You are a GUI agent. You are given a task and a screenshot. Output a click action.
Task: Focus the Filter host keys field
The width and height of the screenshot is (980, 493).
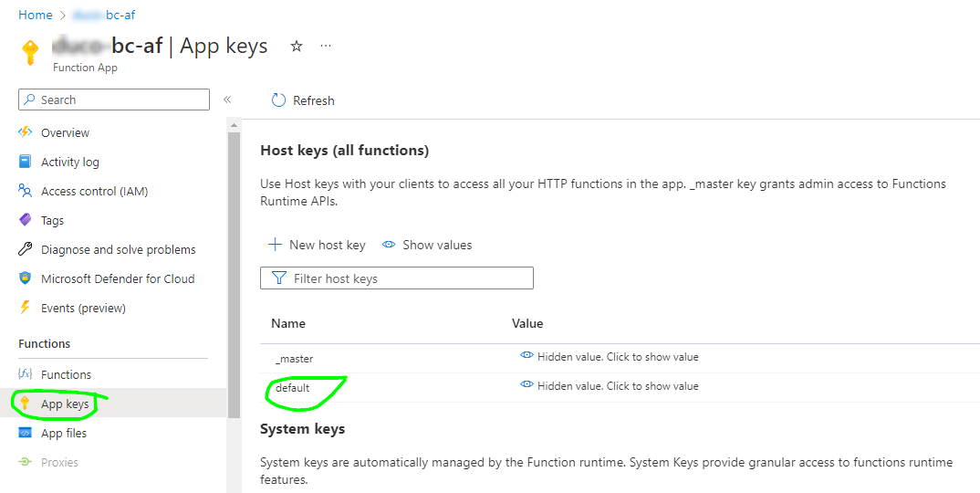(397, 278)
